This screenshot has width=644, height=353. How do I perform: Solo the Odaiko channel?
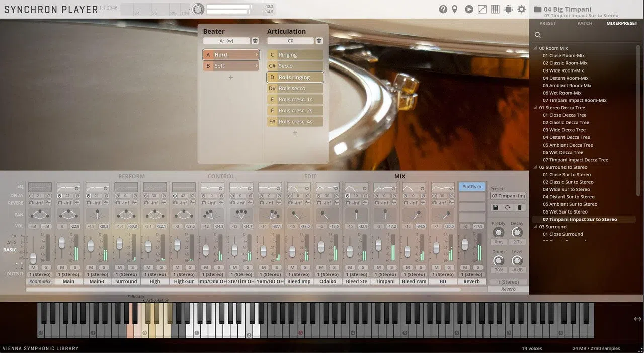(334, 267)
